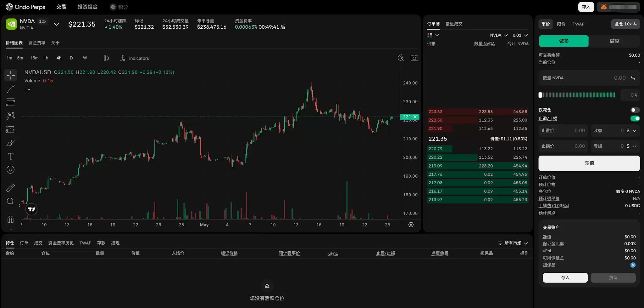
Task: Expand the NVDA market selector chevron
Action: pyautogui.click(x=56, y=24)
